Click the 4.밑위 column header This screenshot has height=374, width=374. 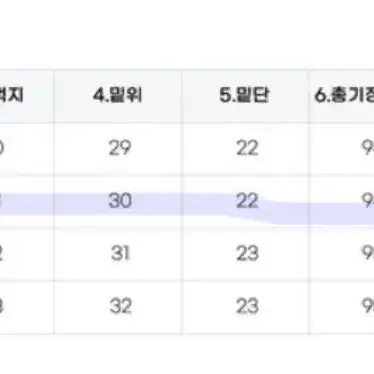point(118,96)
